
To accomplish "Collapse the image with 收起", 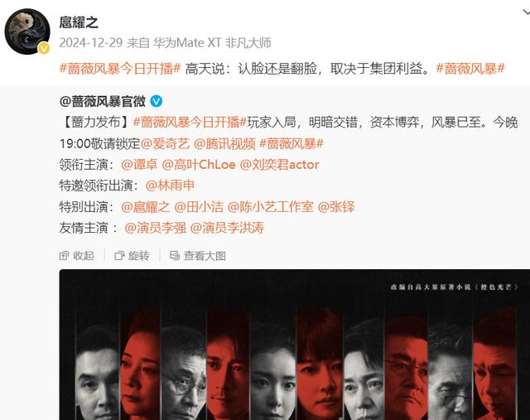I will point(77,256).
